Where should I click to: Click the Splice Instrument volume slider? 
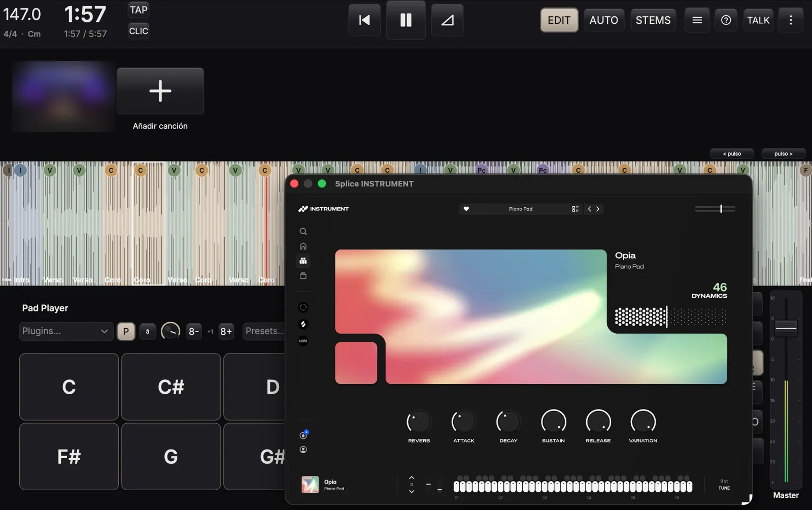(715, 209)
